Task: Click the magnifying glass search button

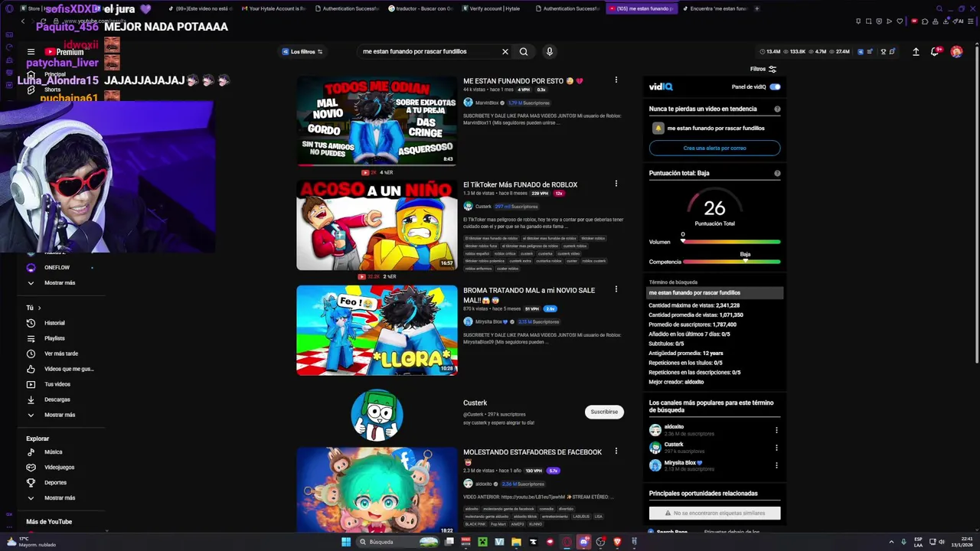Action: 524,51
